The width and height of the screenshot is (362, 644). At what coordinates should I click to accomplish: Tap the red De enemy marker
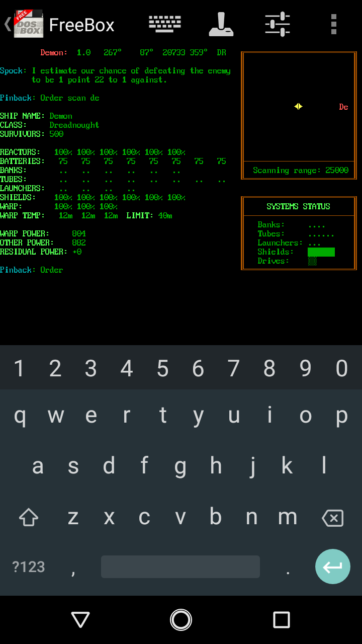pos(343,107)
